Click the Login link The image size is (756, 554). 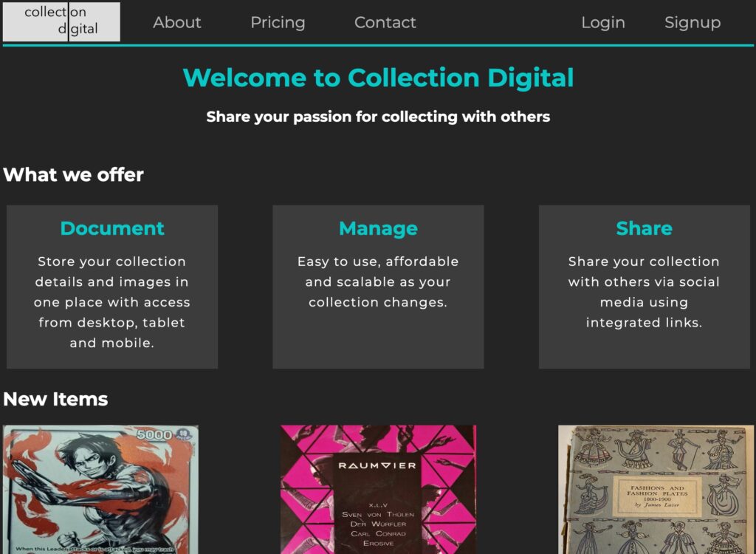tap(602, 23)
